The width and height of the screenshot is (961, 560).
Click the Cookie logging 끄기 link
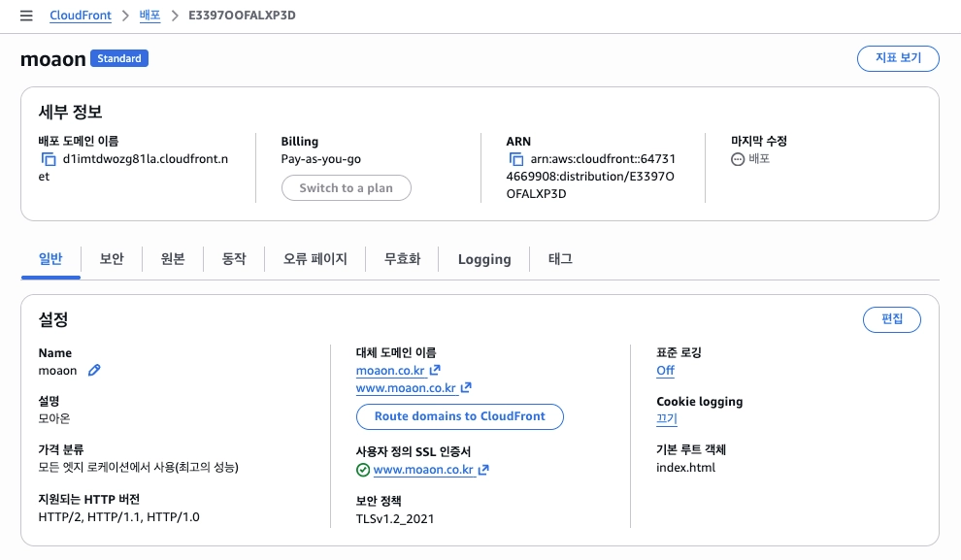tap(667, 419)
